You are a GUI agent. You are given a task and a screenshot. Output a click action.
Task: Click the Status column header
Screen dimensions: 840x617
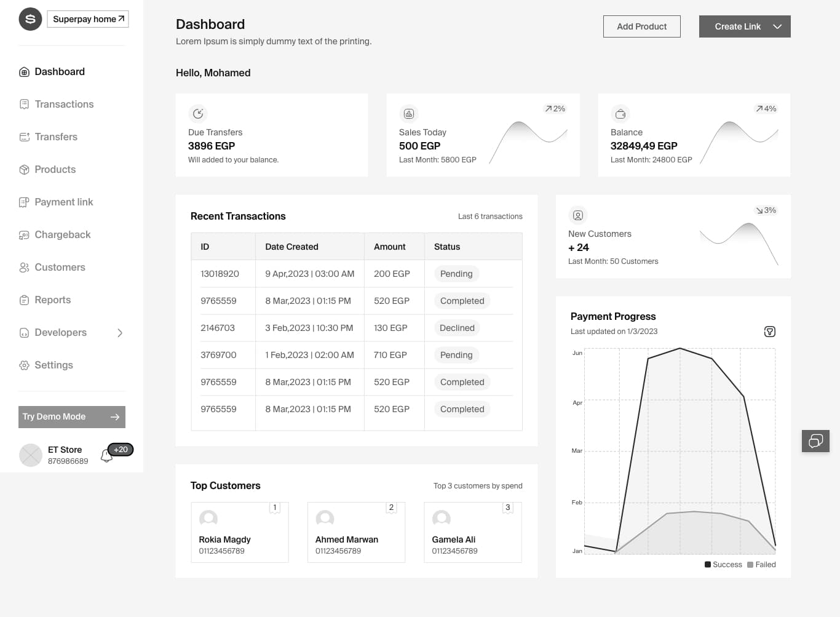[473, 247]
